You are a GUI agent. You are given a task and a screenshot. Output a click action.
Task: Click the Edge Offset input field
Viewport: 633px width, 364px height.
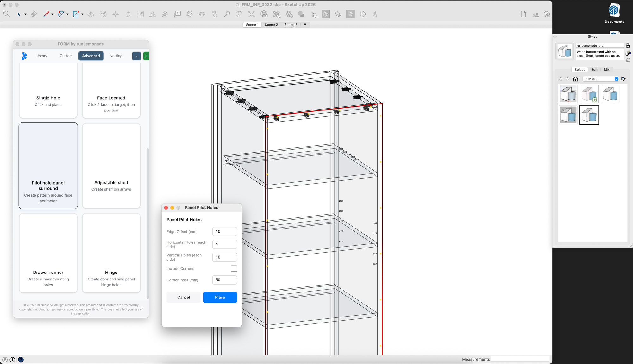point(224,231)
